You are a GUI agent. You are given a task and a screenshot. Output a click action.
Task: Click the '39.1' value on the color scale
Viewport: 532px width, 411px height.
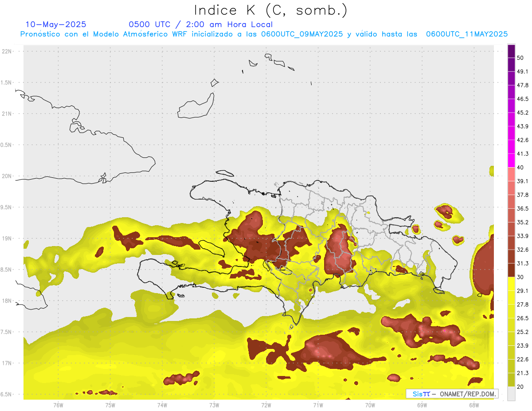[523, 181]
